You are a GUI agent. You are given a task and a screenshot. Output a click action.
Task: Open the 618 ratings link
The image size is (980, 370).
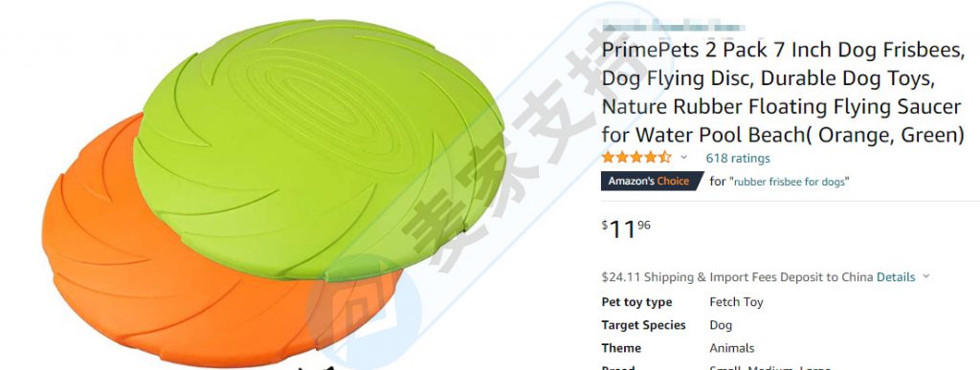point(738,159)
